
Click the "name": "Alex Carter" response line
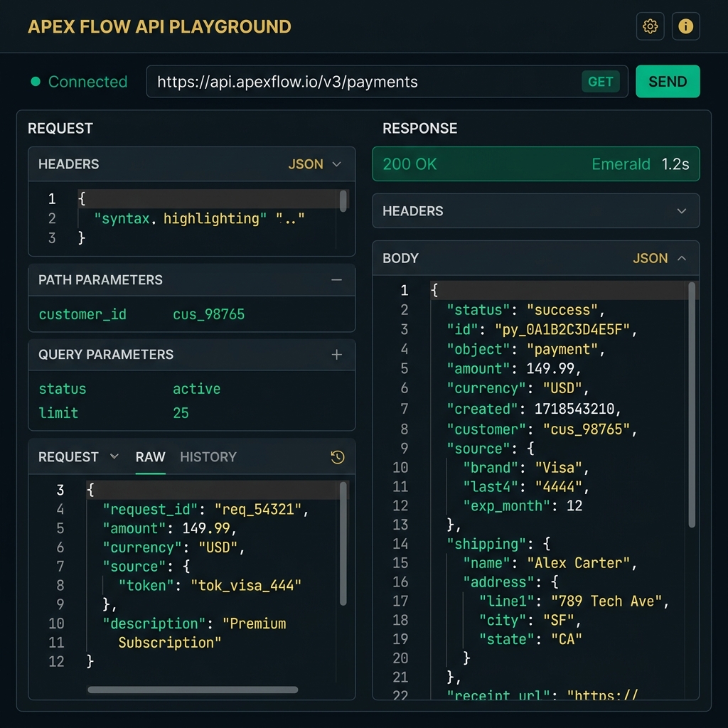point(550,563)
